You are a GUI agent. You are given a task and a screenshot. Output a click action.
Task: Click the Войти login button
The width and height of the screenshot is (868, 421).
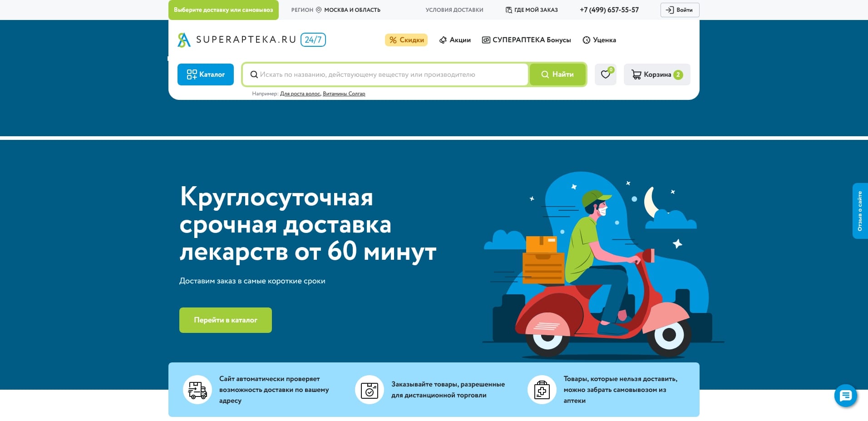click(x=679, y=10)
